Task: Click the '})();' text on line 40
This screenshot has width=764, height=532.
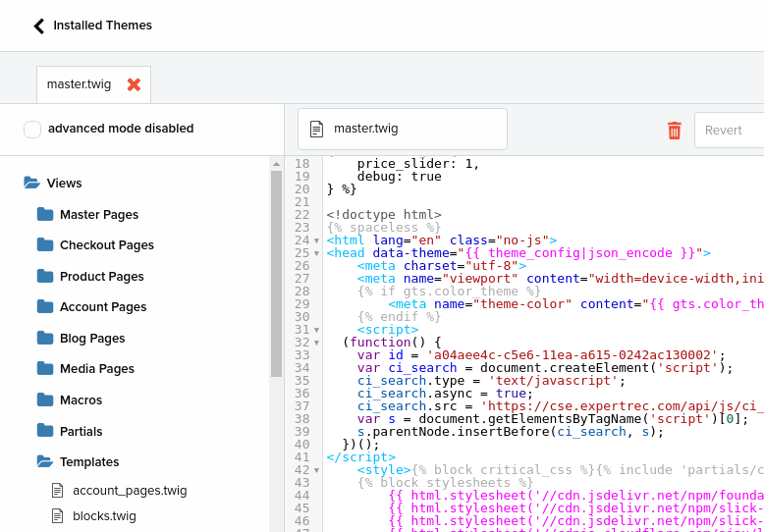Action: (361, 445)
